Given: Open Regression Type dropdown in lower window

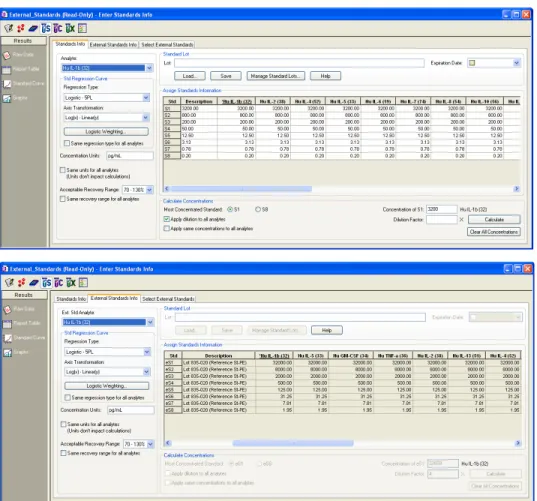Looking at the screenshot, I should click(x=147, y=352).
